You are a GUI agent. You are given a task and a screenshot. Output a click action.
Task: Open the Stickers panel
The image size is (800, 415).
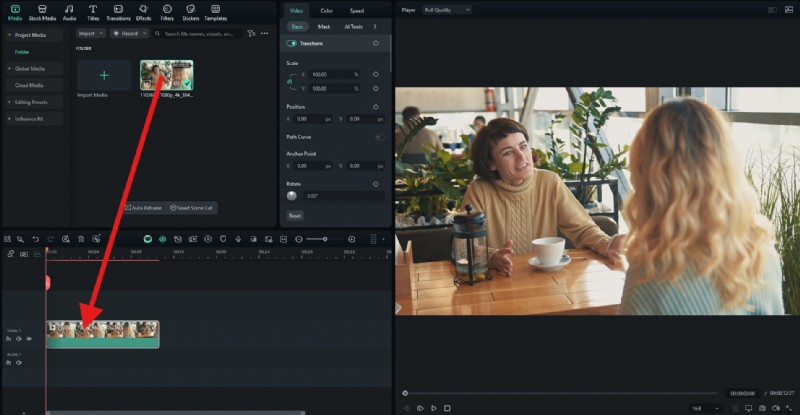click(x=191, y=13)
